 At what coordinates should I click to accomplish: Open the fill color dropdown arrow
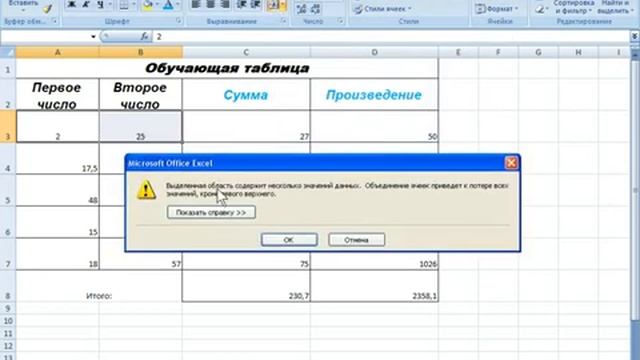(x=157, y=4)
